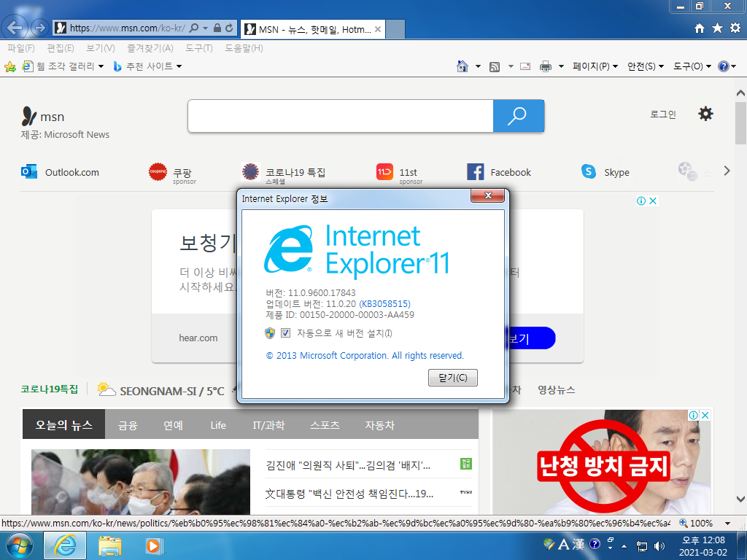Open Windows Start button

19,545
